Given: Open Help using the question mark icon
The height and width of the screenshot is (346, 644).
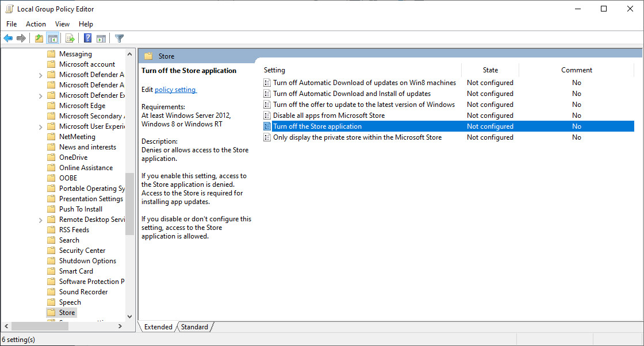Looking at the screenshot, I should click(x=86, y=38).
